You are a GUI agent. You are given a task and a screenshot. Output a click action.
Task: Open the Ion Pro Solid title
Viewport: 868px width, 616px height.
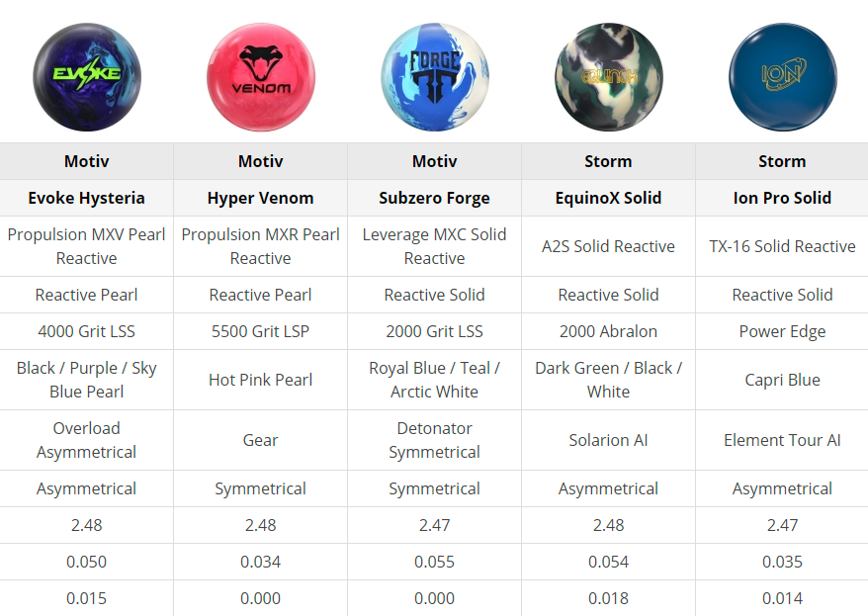782,198
